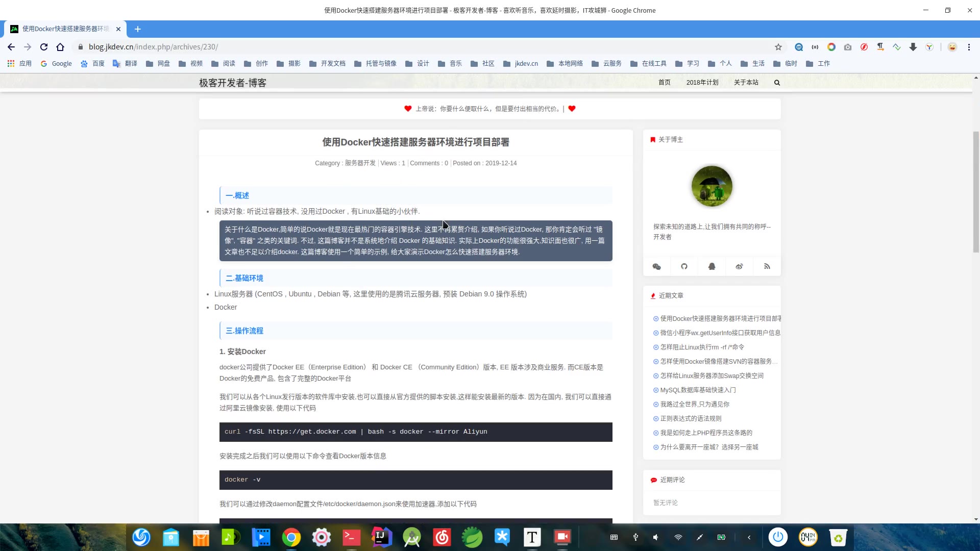Expand the 云服务 bookmark folder
Screen dimensions: 980x551
pyautogui.click(x=606, y=64)
